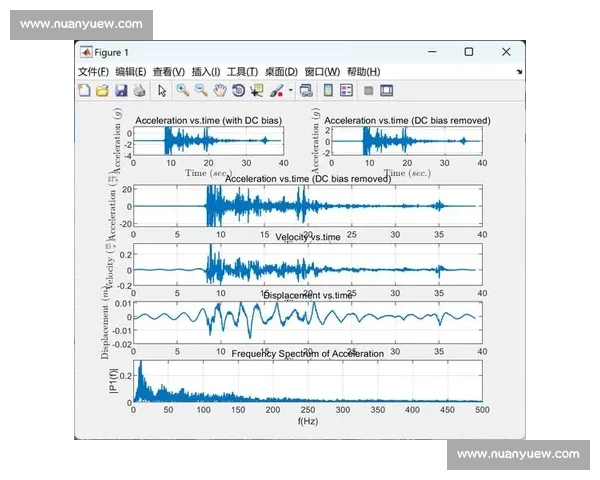The width and height of the screenshot is (600, 480).
Task: Print the figure using the printer icon
Action: click(138, 91)
